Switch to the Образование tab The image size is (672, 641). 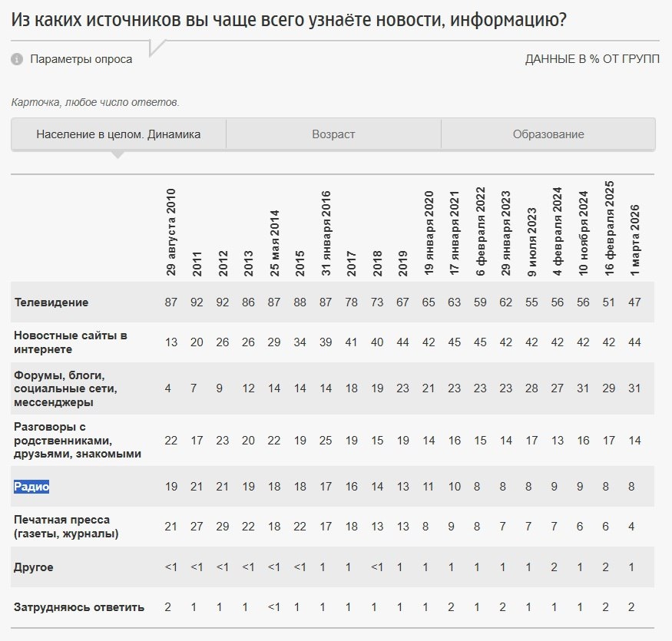(548, 134)
